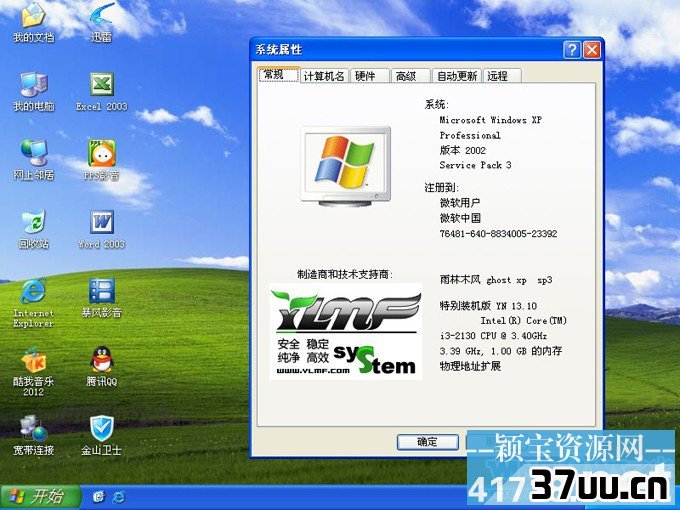
Task: Click the '物理地址扩展' text
Action: [470, 366]
